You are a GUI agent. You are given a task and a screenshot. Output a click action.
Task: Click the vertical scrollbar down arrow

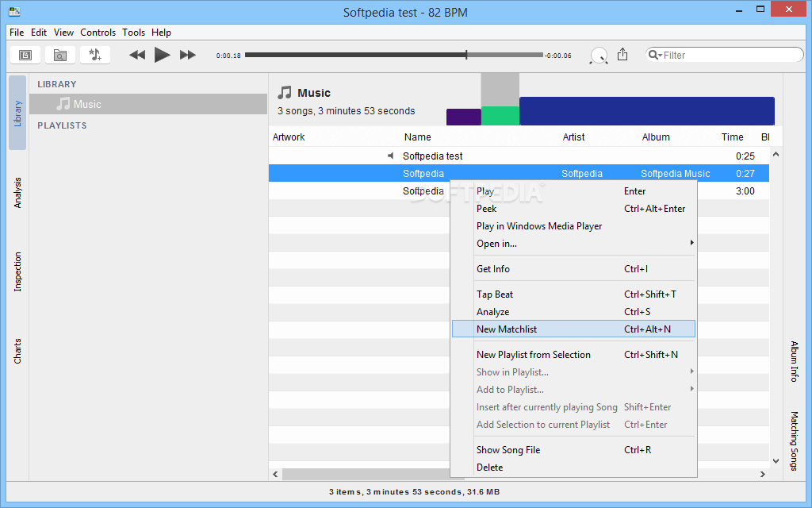(776, 461)
